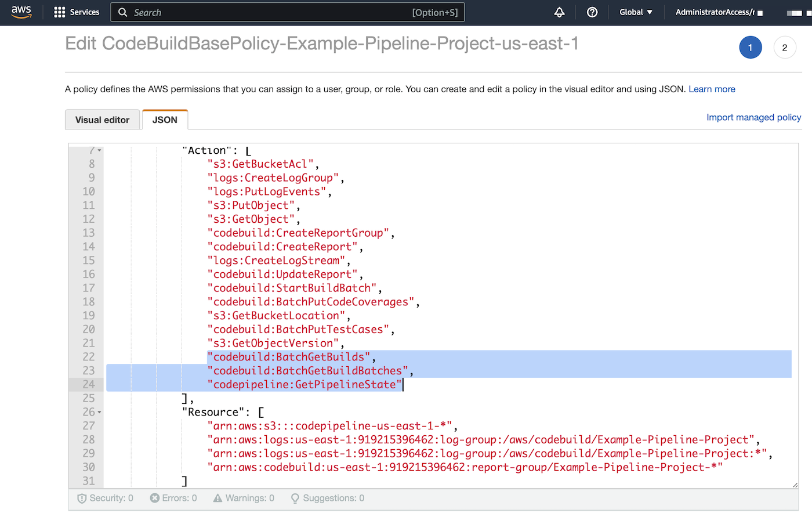The image size is (812, 513).
Task: Open the help question mark icon
Action: point(592,12)
